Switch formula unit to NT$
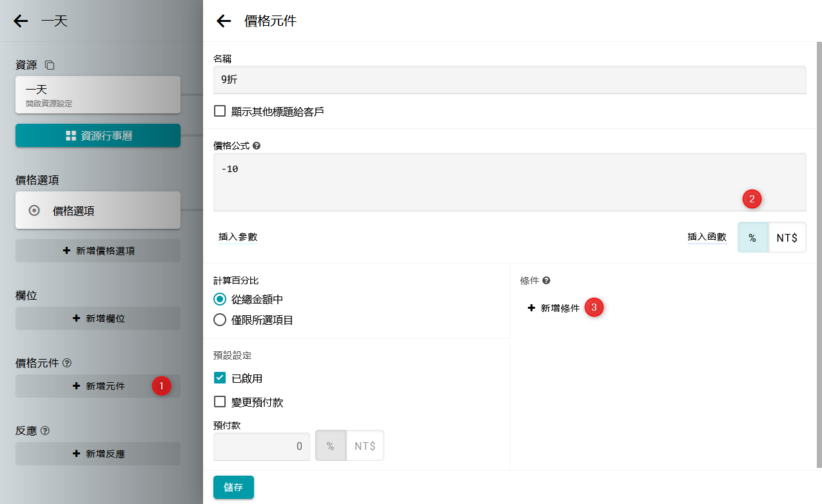The height and width of the screenshot is (504, 822). click(787, 238)
